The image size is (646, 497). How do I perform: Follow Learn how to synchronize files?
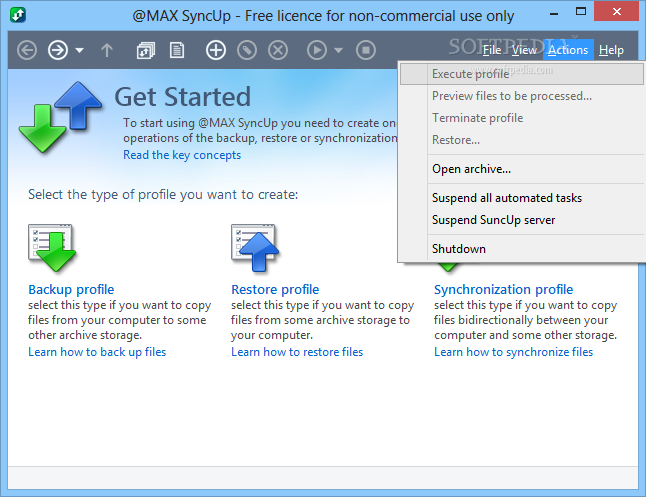pyautogui.click(x=513, y=352)
